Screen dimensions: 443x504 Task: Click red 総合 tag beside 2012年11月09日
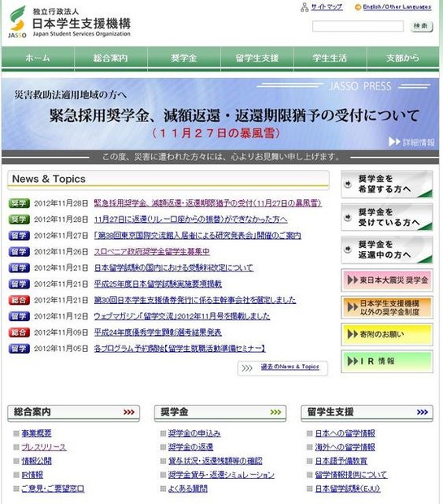(x=19, y=332)
